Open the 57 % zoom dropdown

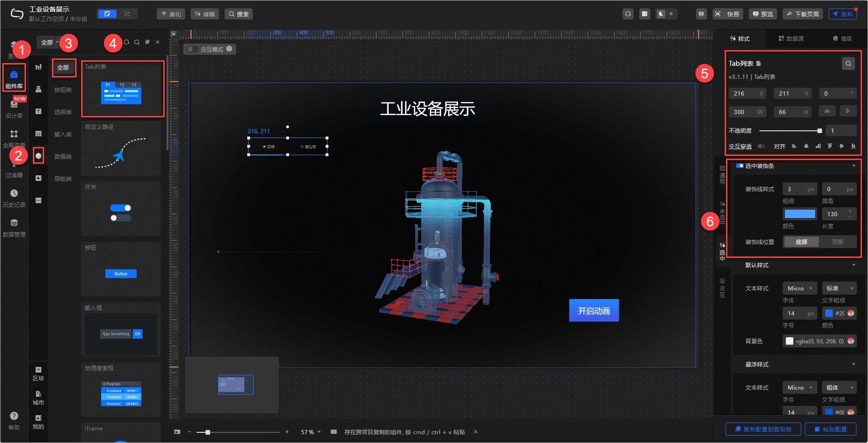coord(311,432)
